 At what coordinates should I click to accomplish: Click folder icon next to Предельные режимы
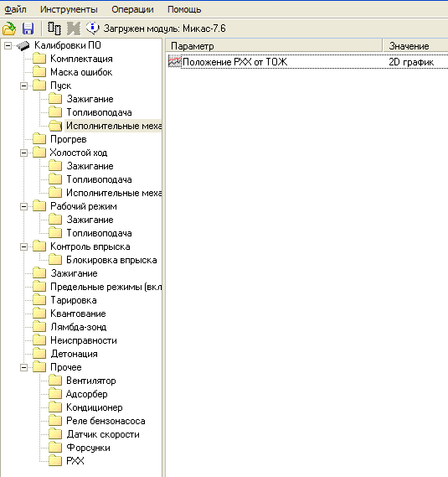pyautogui.click(x=39, y=286)
